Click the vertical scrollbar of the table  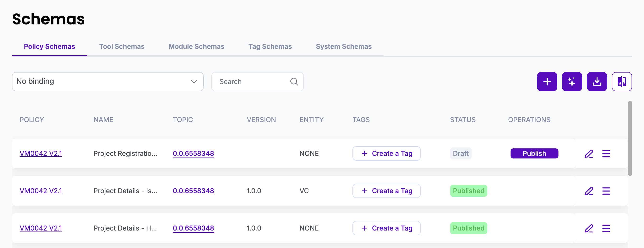point(630,139)
